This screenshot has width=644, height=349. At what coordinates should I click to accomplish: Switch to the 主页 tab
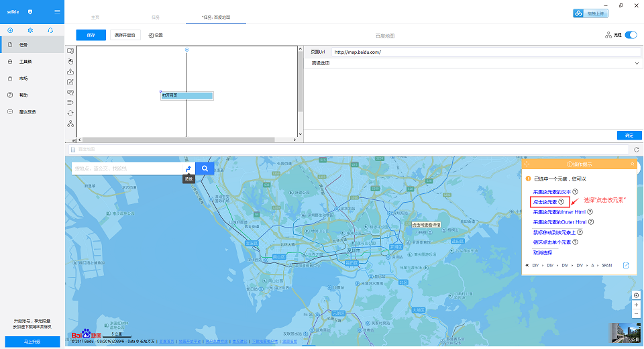95,17
